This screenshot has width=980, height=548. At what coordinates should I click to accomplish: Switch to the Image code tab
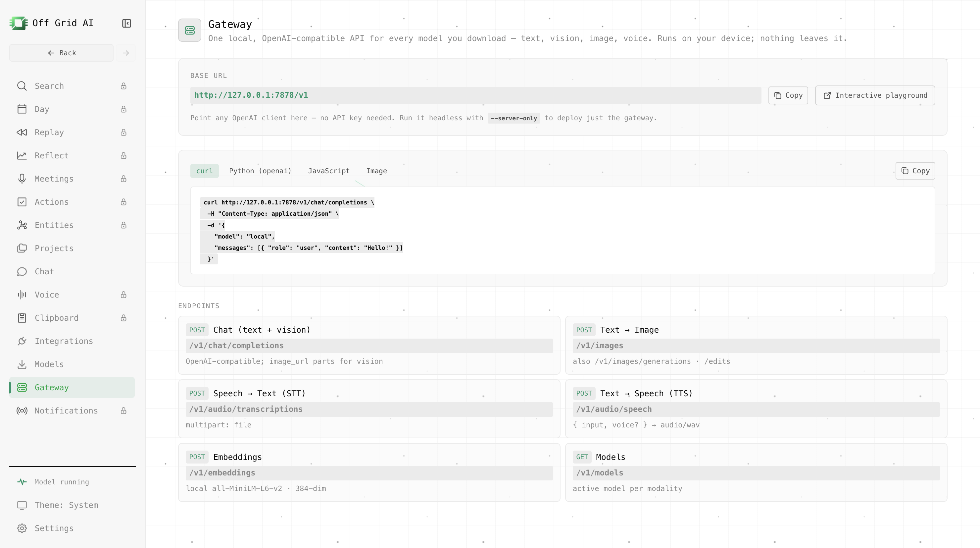pyautogui.click(x=377, y=171)
